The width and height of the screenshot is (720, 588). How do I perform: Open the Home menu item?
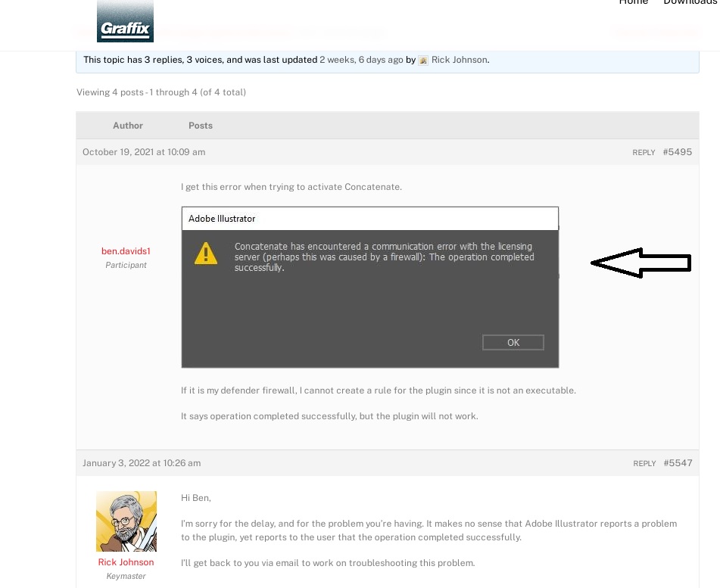pos(633,2)
